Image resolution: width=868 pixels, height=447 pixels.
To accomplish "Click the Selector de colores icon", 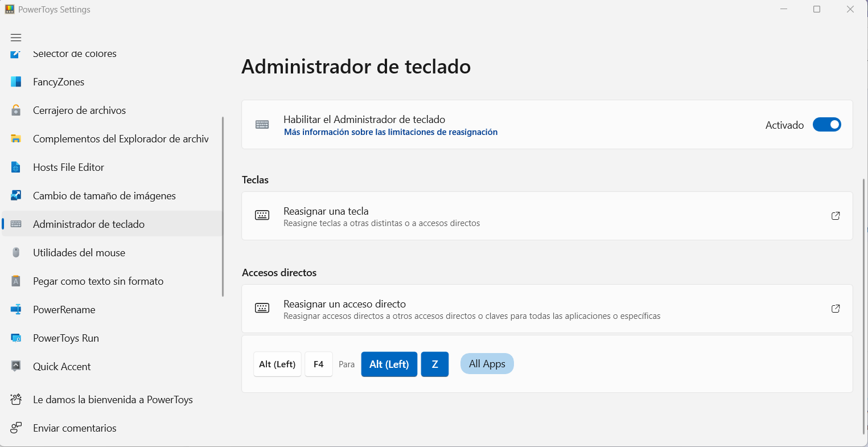I will tap(16, 54).
